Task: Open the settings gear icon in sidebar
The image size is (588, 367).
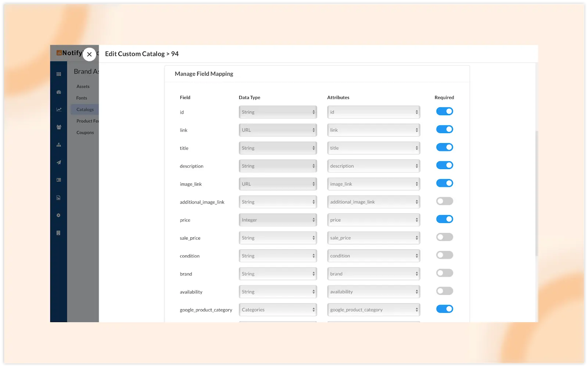Action: pos(58,215)
